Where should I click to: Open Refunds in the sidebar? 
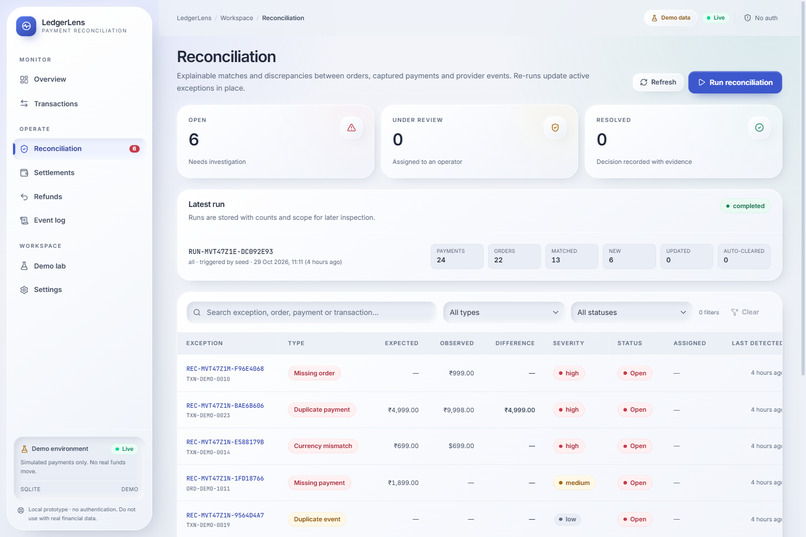pos(79,196)
